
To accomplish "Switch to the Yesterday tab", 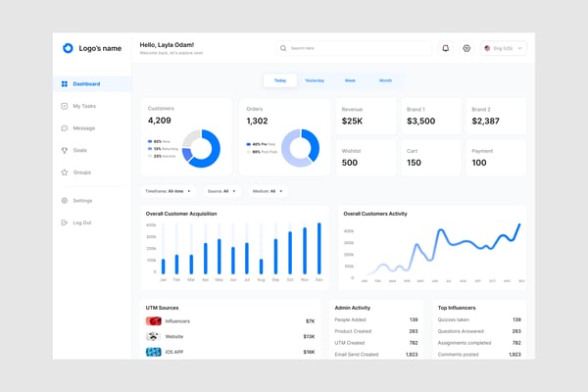I will pyautogui.click(x=315, y=80).
